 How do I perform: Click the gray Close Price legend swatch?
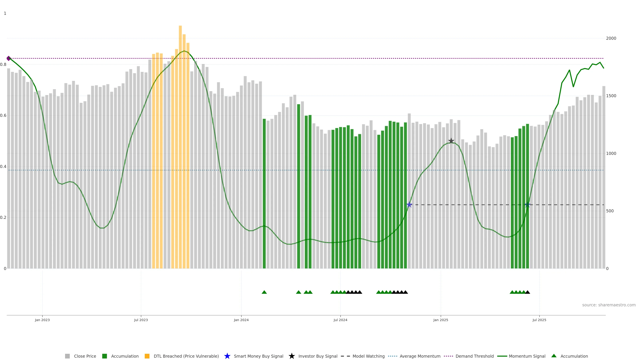pyautogui.click(x=67, y=356)
